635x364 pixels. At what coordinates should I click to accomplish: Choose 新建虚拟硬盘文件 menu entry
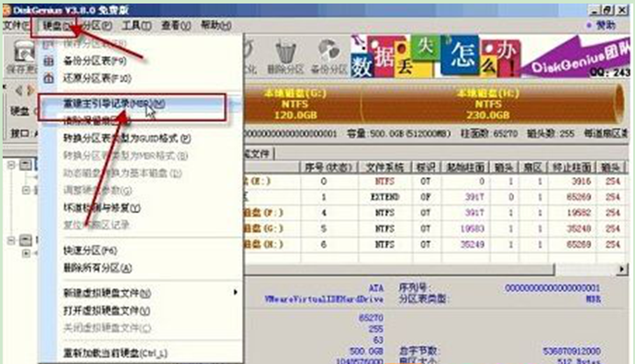[107, 293]
